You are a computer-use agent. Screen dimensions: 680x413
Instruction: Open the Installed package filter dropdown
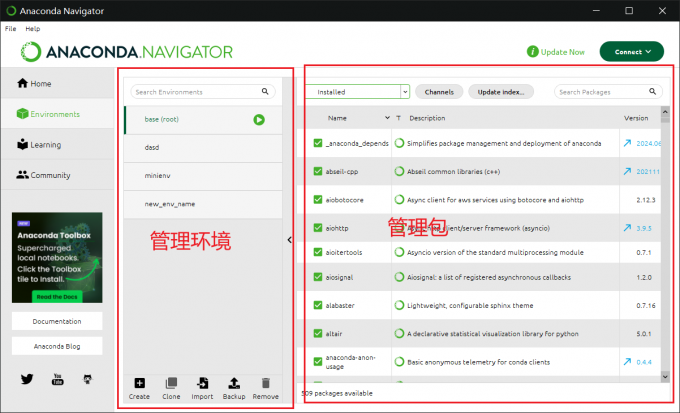(357, 92)
